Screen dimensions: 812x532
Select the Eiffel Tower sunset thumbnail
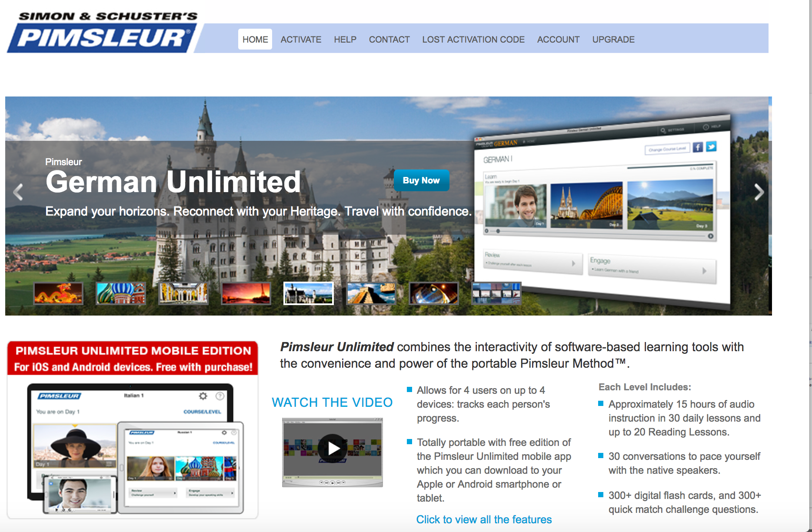pos(246,293)
